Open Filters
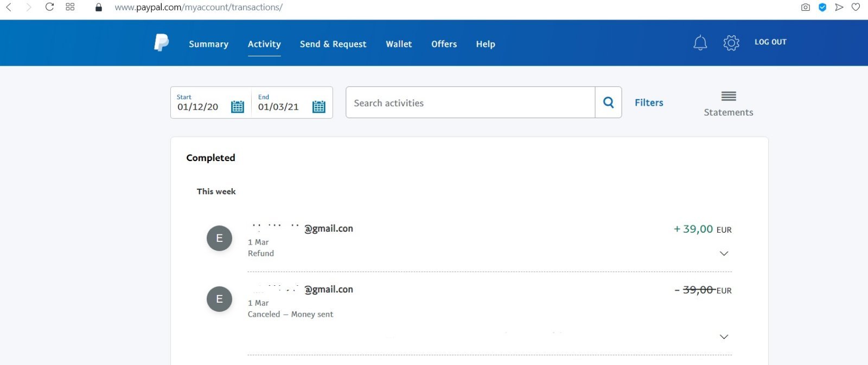Viewport: 868px width, 365px height. click(649, 103)
